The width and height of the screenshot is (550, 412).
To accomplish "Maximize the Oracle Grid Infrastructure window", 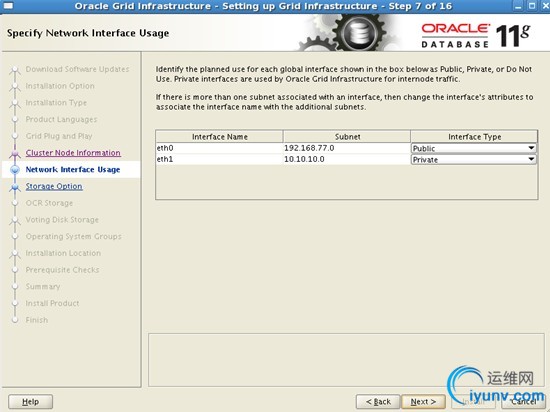I will pyautogui.click(x=532, y=6).
